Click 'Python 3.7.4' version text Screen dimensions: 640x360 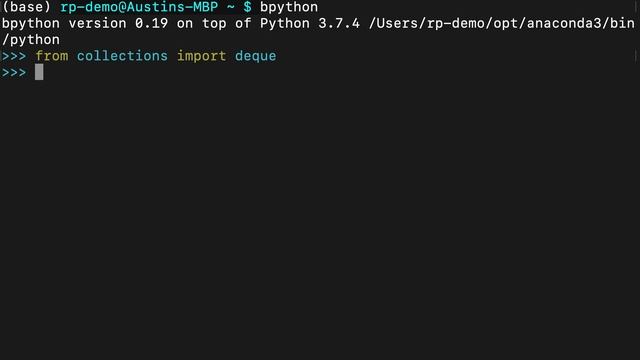310,24
